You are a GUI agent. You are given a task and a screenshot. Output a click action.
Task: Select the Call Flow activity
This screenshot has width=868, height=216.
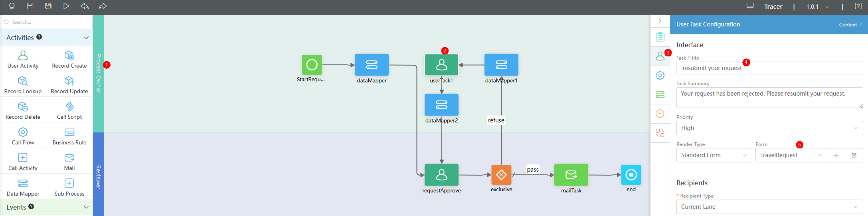pos(23,136)
